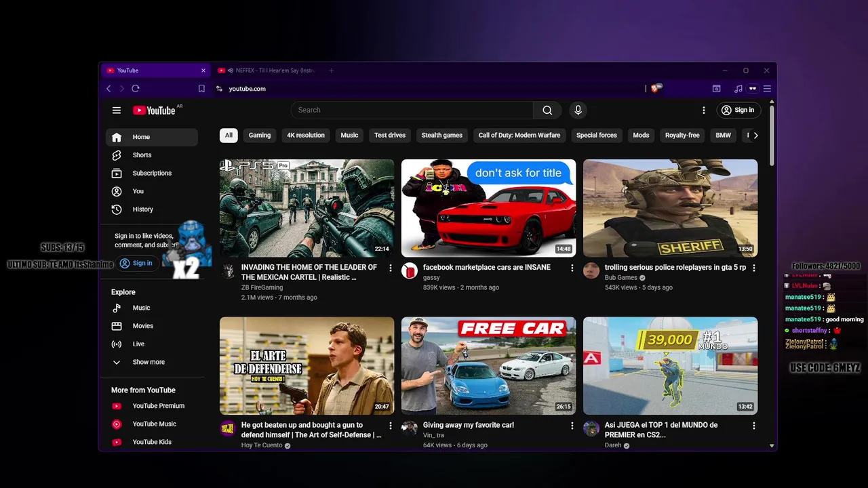Open a new tab with the plus button
Viewport: 868px width, 488px height.
(332, 70)
